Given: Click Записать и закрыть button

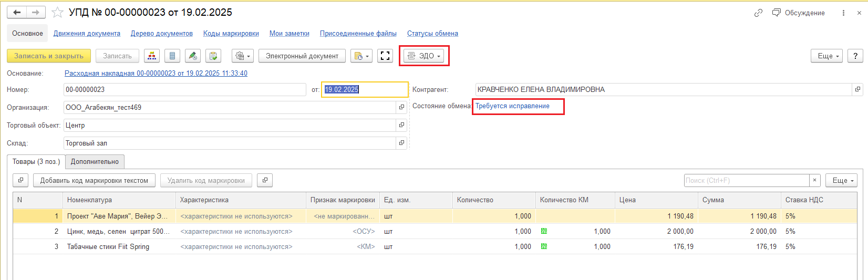Looking at the screenshot, I should [49, 56].
